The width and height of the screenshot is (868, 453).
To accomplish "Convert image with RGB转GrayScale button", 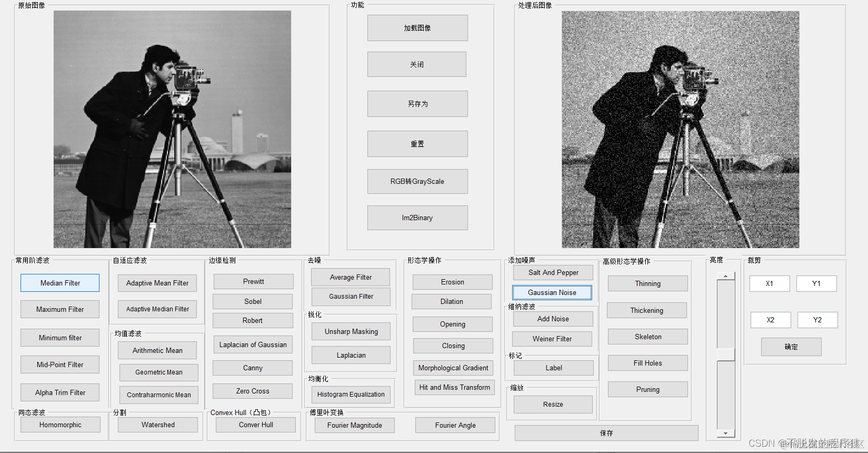I will point(417,181).
